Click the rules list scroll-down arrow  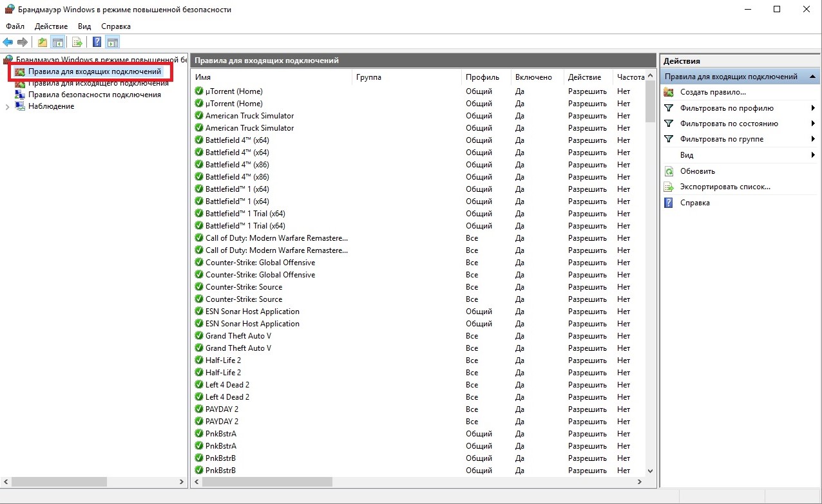click(650, 471)
